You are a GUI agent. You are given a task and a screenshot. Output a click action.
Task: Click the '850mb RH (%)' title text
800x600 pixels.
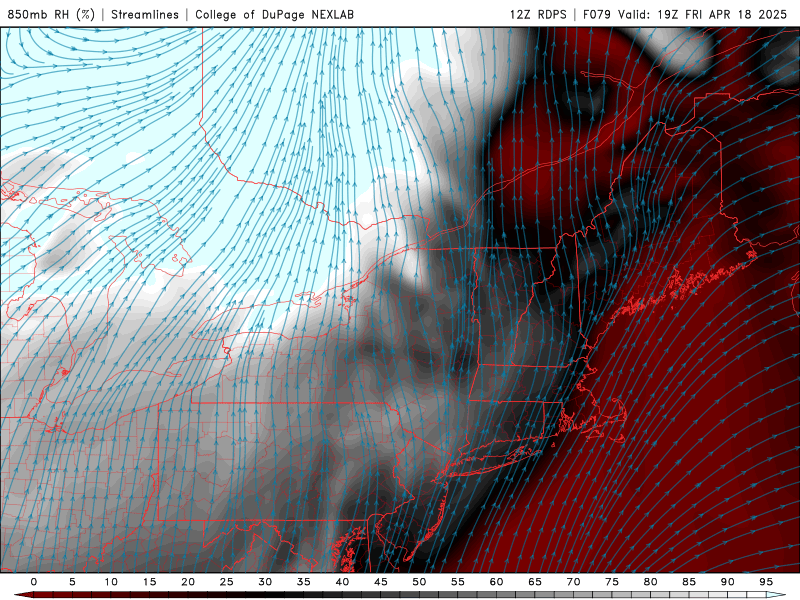(51, 14)
